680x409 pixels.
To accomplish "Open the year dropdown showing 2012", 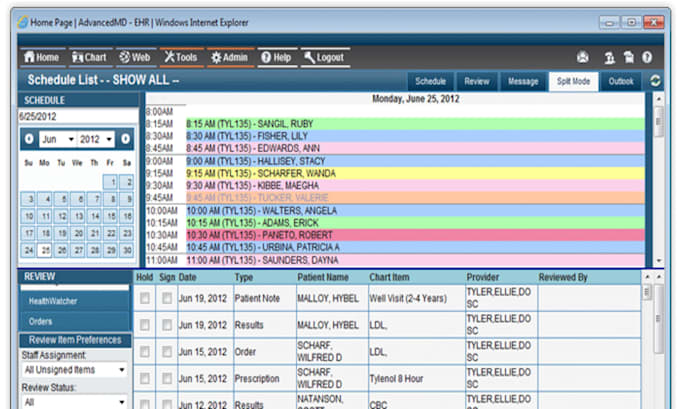I will [98, 139].
